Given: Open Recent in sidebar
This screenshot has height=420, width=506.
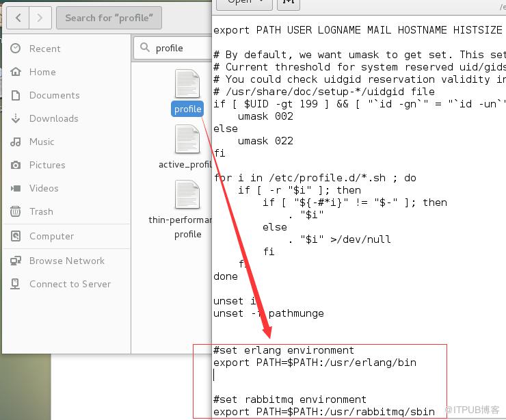Looking at the screenshot, I should click(45, 49).
